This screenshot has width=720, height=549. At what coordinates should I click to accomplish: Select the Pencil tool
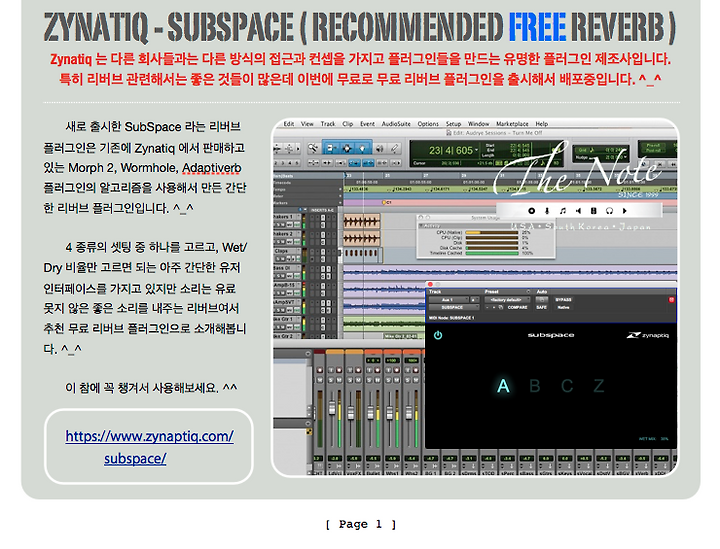[394, 148]
